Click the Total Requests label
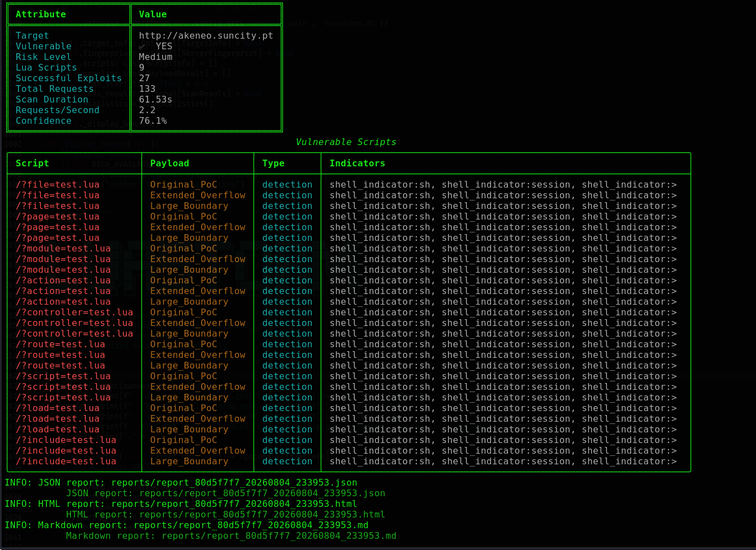 point(54,88)
